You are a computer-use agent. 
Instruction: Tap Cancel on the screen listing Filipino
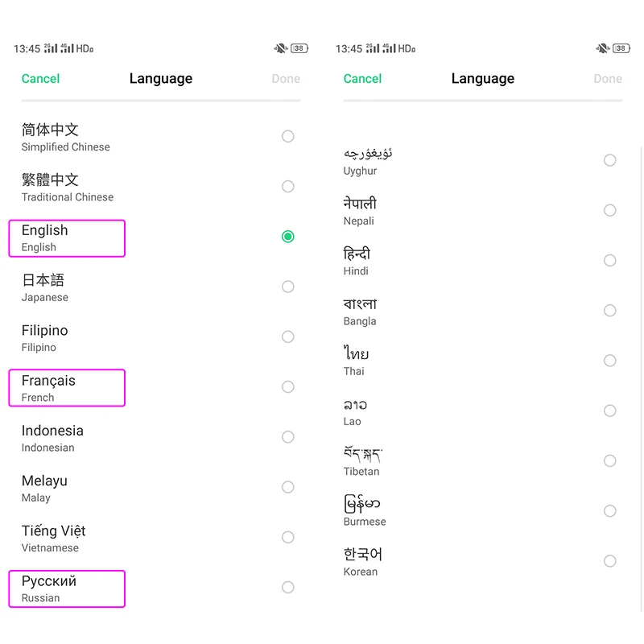click(40, 79)
